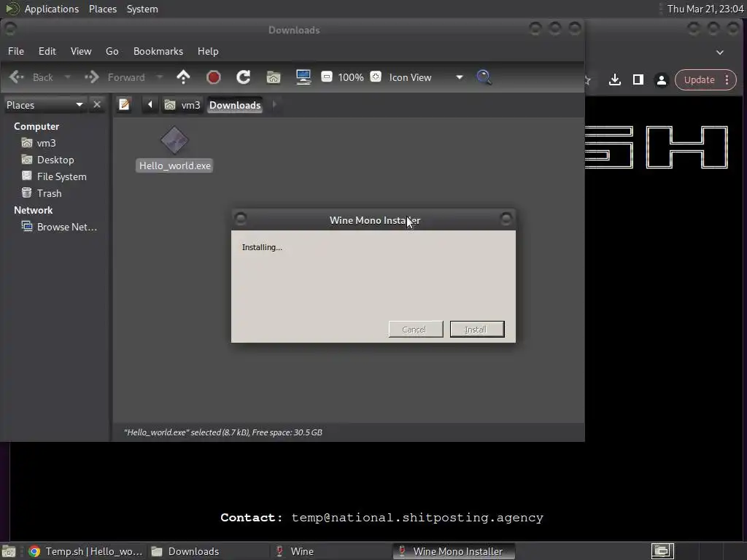
Task: Open the Applications menu in top panel
Action: tap(52, 9)
